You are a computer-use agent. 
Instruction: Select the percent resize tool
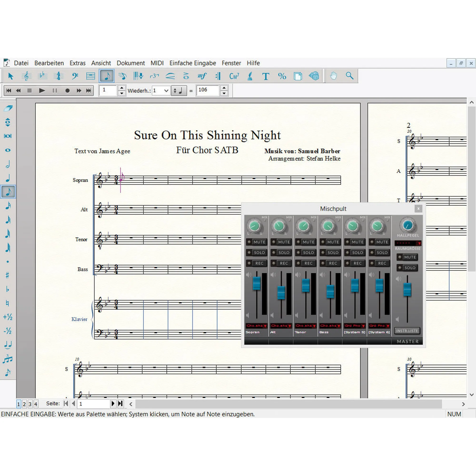282,76
